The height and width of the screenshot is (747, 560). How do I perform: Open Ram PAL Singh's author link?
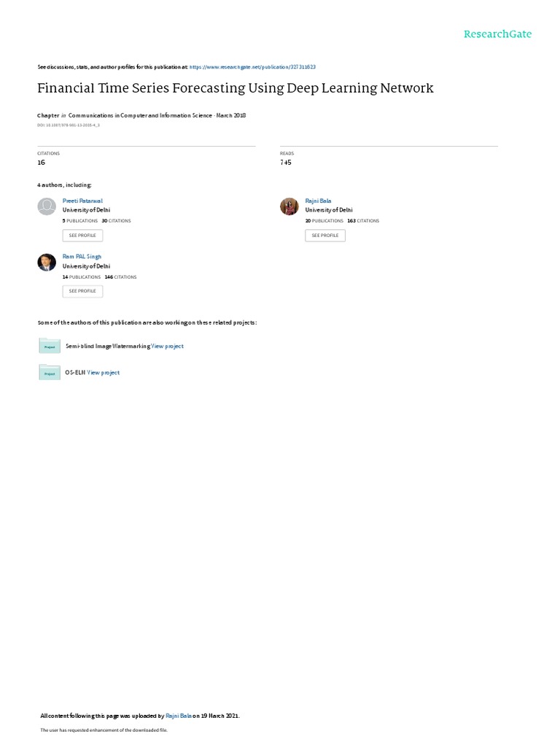(82, 257)
